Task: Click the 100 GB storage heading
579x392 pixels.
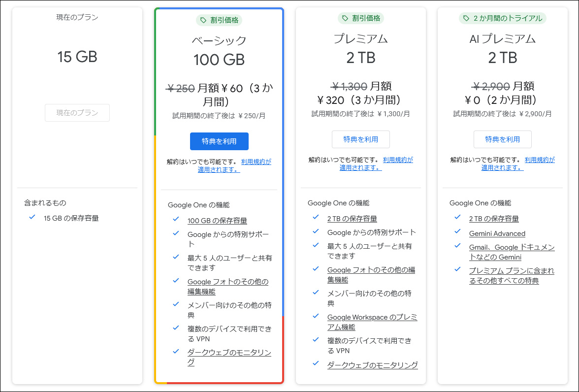Action: (219, 60)
